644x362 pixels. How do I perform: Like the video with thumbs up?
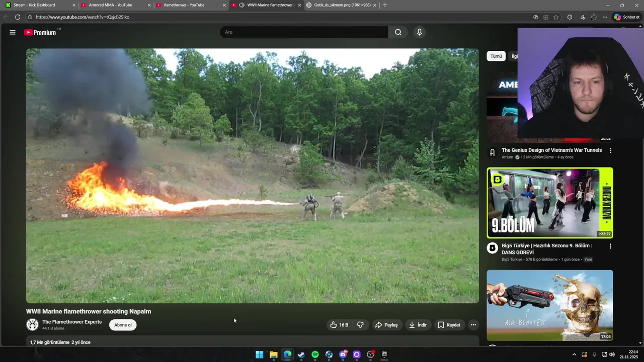339,325
